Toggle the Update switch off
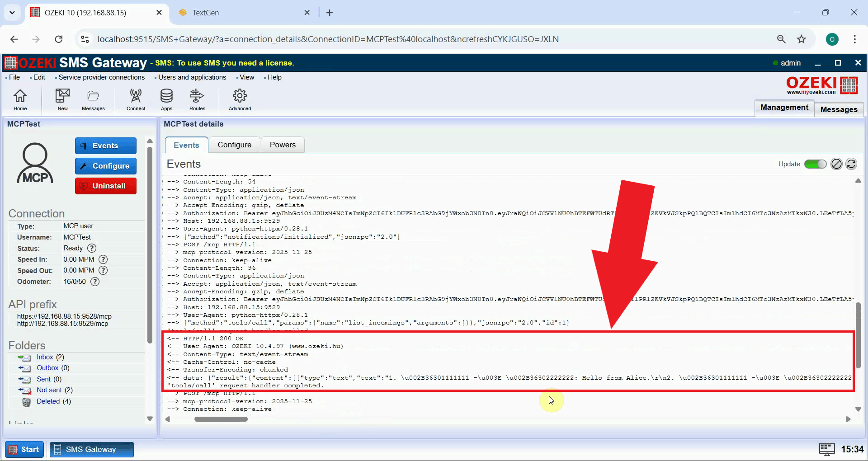Image resolution: width=868 pixels, height=461 pixels. click(x=815, y=164)
